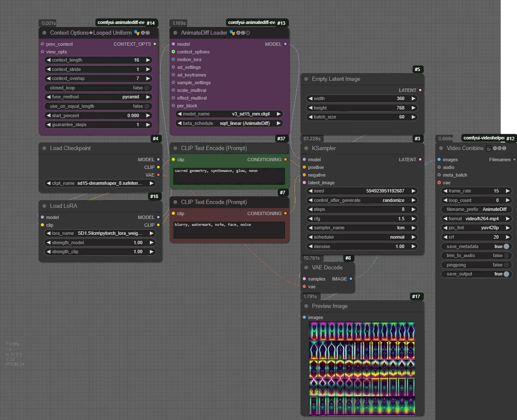Collapse the Load Checkpoint node via title dot
Viewport: 517px width, 420px height.
[44, 148]
